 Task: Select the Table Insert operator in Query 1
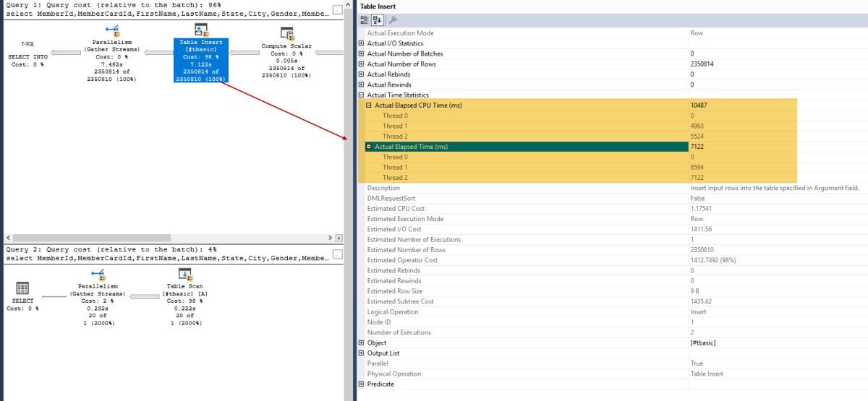[202, 53]
